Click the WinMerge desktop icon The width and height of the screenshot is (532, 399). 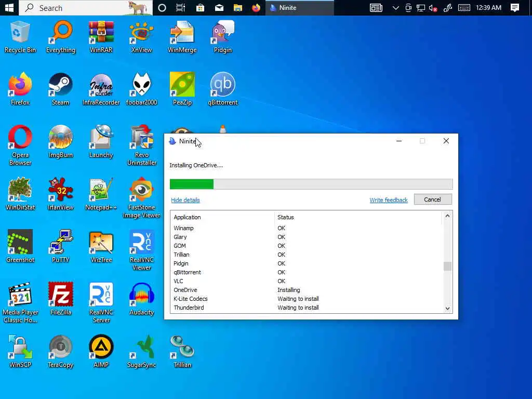(x=182, y=37)
